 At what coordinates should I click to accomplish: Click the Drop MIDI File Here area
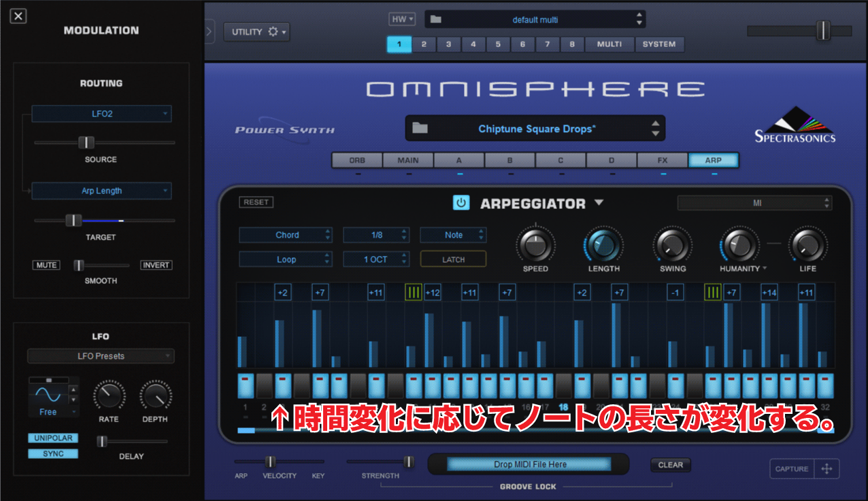tap(529, 464)
